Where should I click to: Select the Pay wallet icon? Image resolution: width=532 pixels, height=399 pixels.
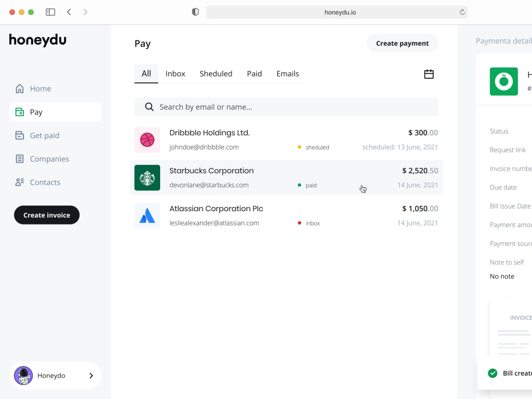[x=20, y=112]
